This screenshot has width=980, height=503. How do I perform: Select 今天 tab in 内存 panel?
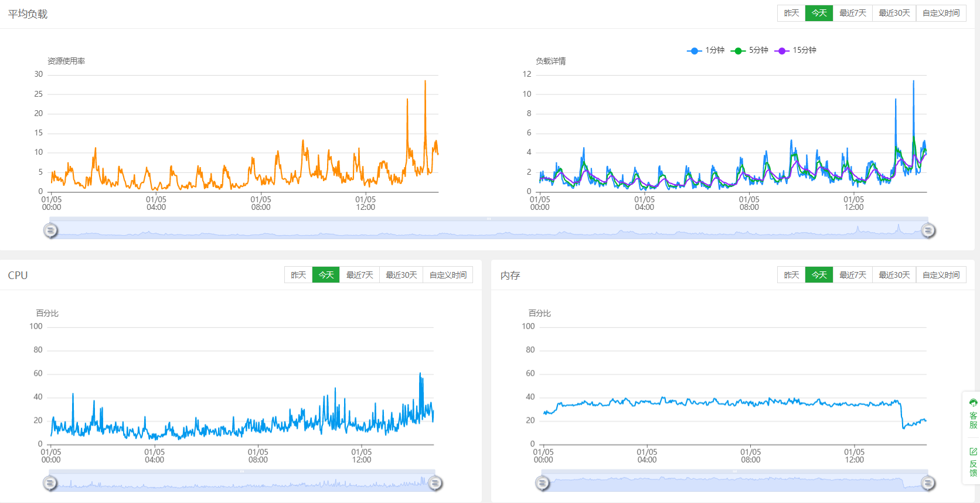(819, 275)
